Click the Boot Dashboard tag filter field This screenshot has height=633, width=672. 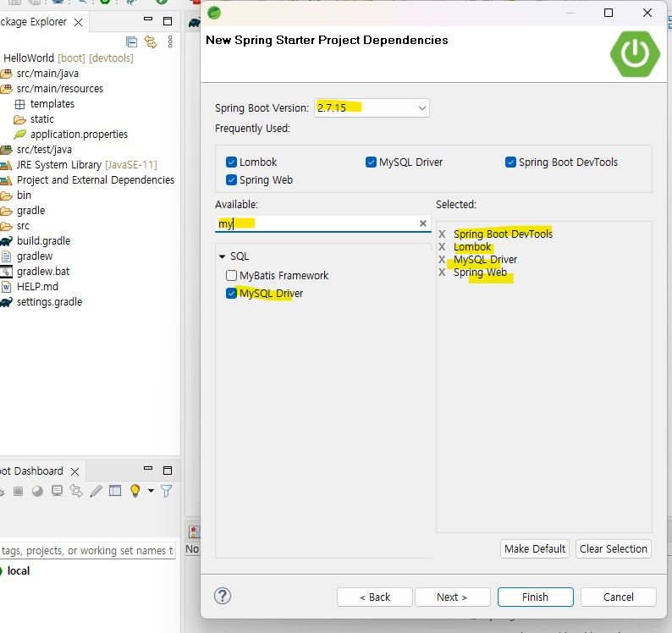click(x=87, y=550)
